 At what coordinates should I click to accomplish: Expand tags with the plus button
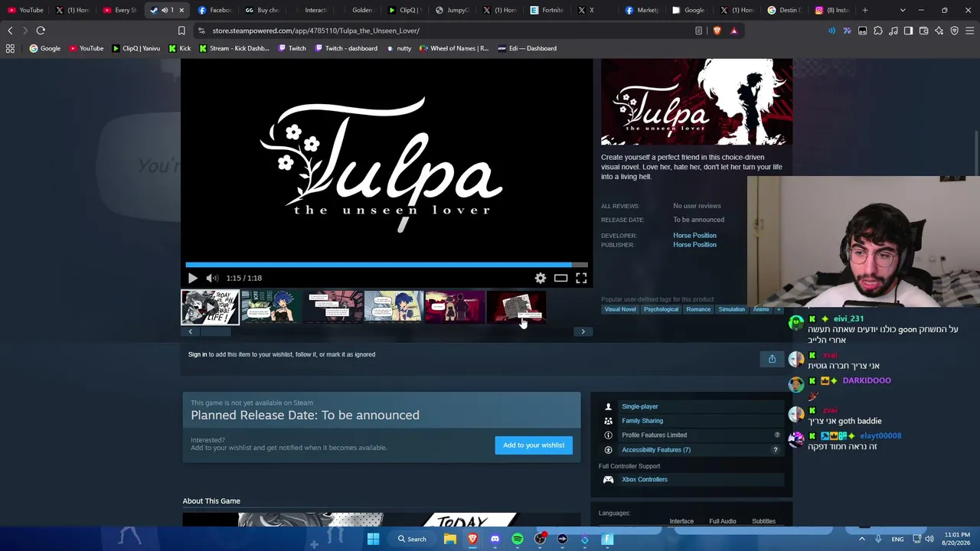pyautogui.click(x=779, y=309)
